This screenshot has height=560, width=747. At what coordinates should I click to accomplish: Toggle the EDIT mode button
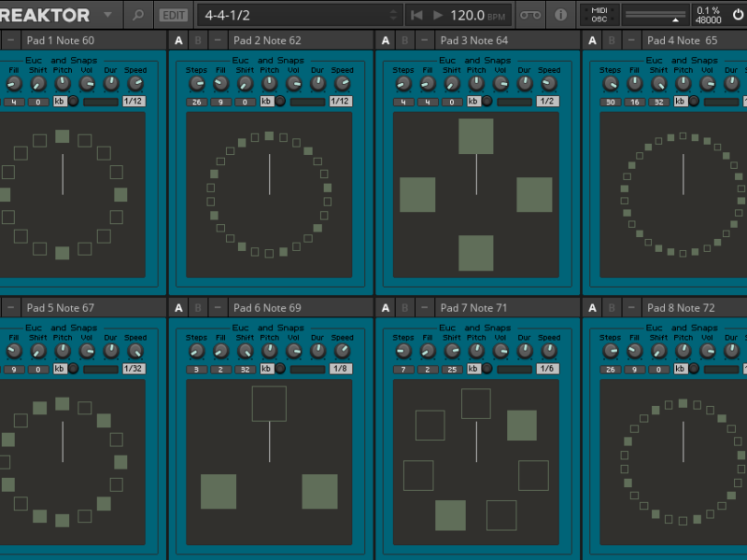[173, 15]
